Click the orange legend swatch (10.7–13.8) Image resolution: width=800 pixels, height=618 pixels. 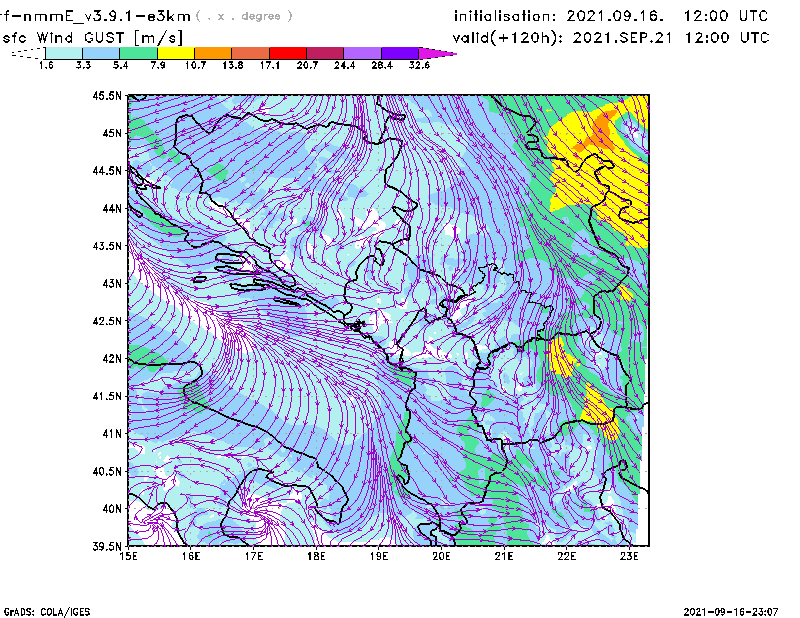pos(213,53)
